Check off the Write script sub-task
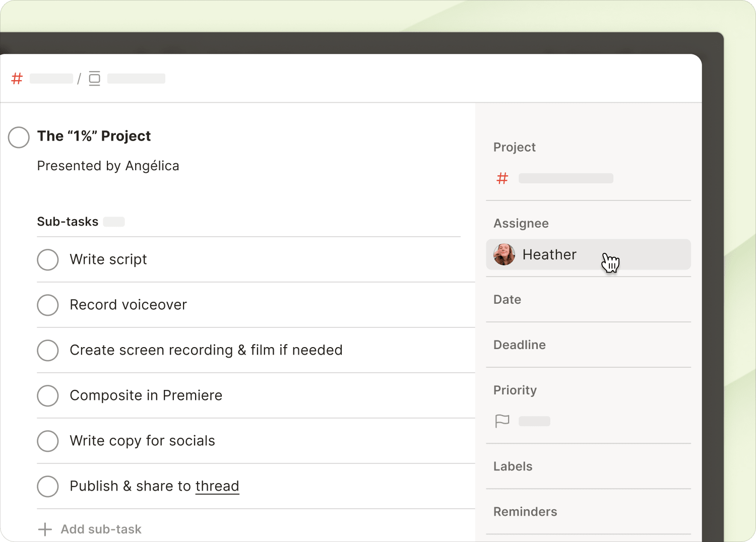Screen dimensions: 756x542 click(48, 259)
